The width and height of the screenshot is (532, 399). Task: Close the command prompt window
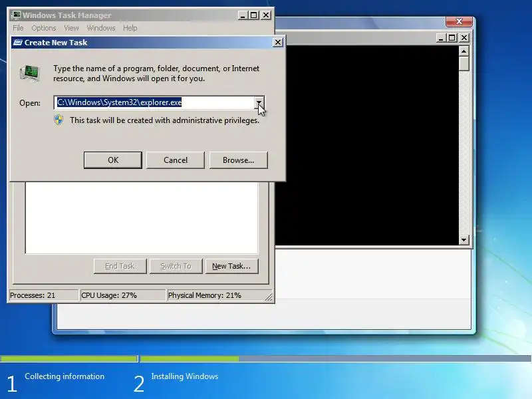[464, 38]
